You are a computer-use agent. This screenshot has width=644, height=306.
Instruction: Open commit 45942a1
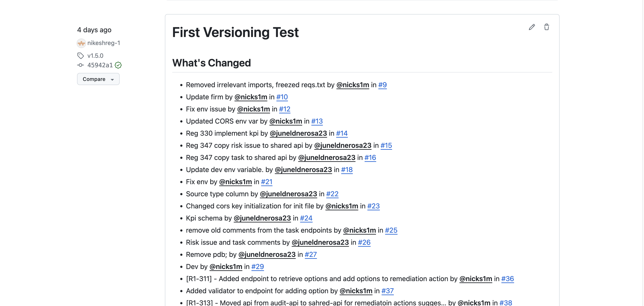pos(100,65)
